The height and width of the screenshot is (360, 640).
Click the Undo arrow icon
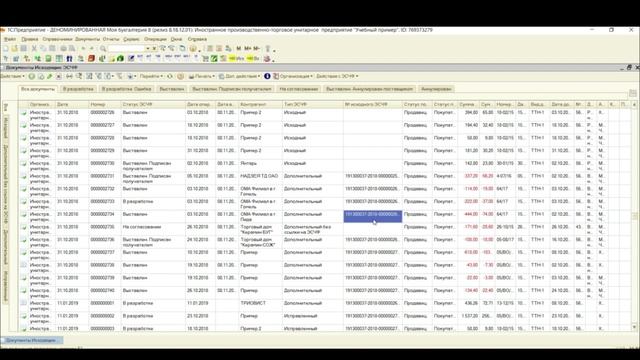pos(83,49)
